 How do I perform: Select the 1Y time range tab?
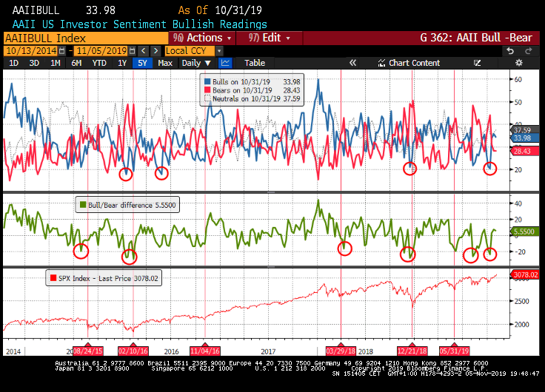[x=122, y=63]
